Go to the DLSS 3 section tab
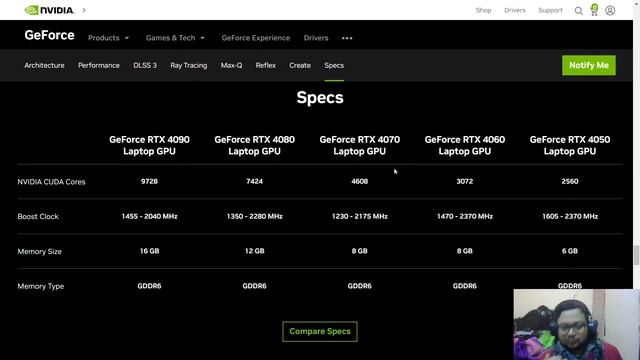Image resolution: width=640 pixels, height=360 pixels. [145, 65]
